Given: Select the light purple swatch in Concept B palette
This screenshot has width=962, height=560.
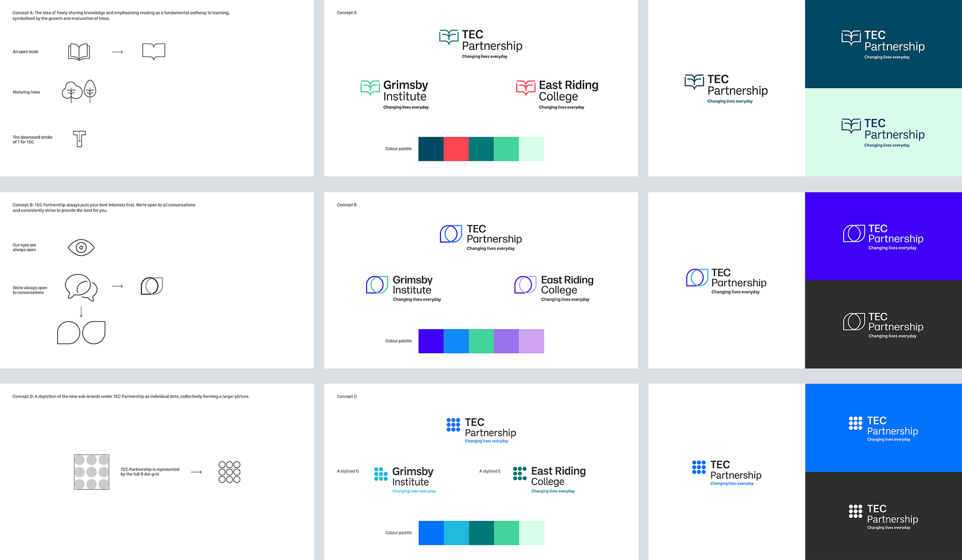Looking at the screenshot, I should [531, 341].
